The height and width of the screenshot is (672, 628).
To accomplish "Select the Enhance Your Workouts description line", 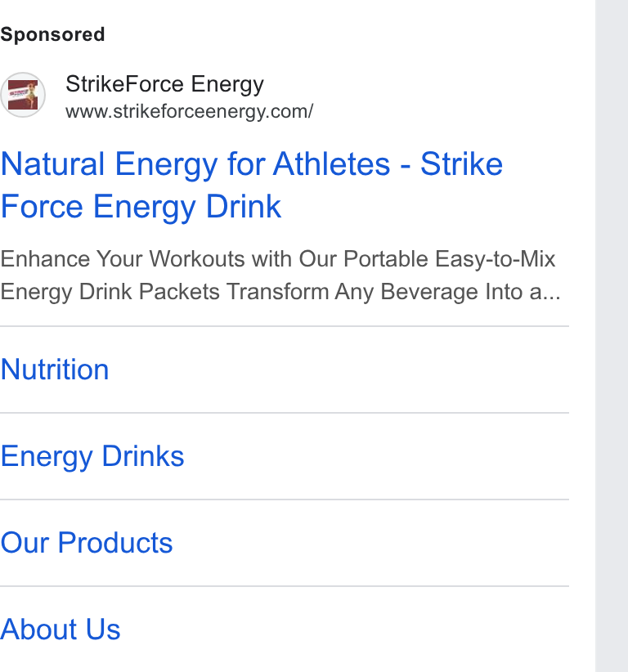I will [278, 259].
